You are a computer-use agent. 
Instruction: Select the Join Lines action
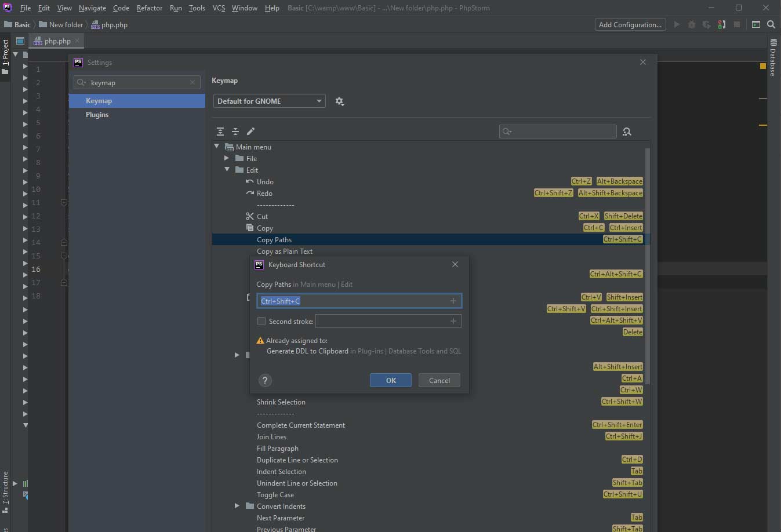271,436
